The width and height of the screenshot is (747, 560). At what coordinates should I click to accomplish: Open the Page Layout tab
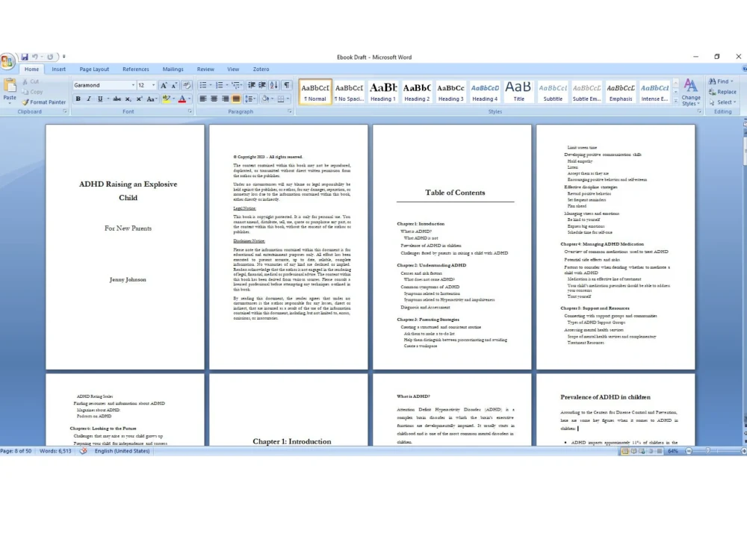click(94, 69)
